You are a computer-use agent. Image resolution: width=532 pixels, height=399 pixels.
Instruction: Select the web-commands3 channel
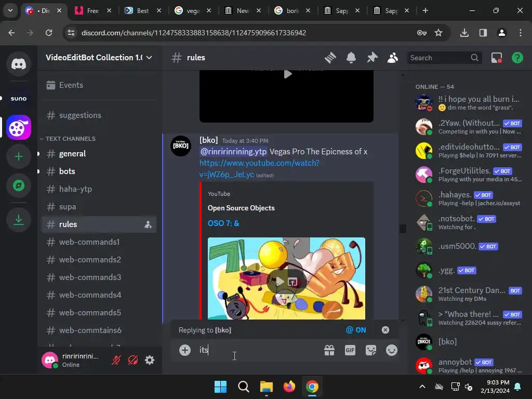[x=99, y=277]
